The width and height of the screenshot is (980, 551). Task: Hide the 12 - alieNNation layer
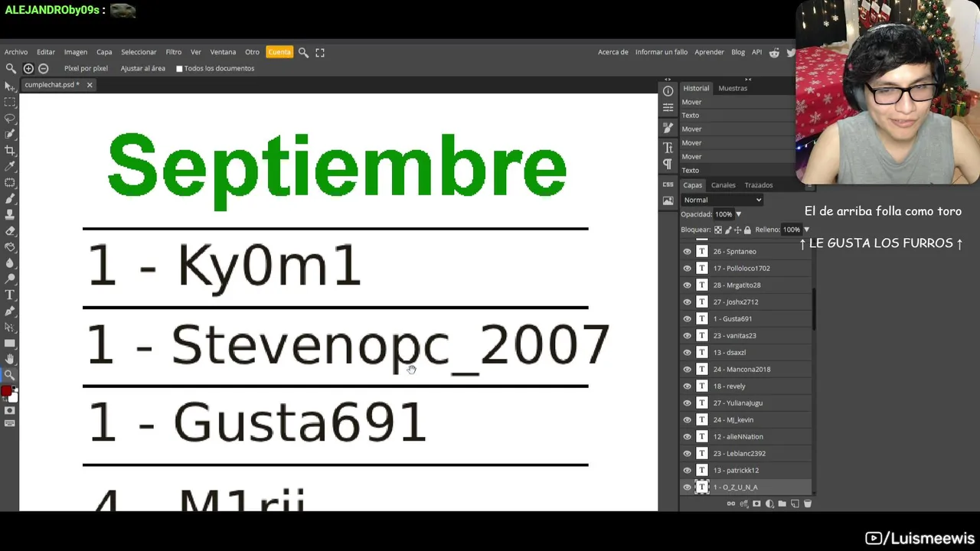click(687, 436)
